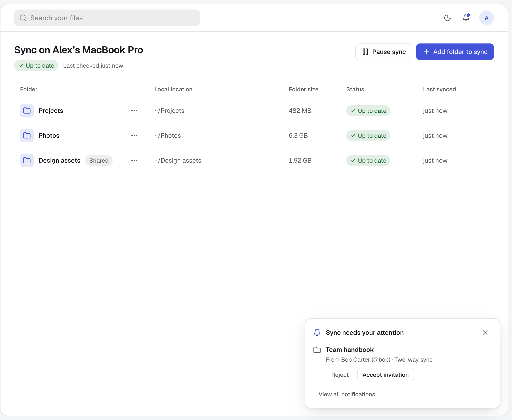
Task: Click the ~/Photos local path
Action: click(x=168, y=136)
